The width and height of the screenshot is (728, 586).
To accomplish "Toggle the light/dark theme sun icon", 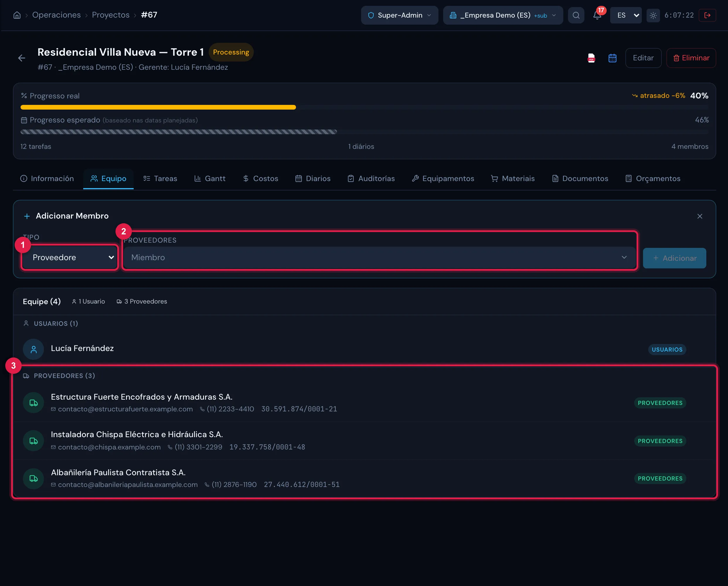I will tap(653, 16).
